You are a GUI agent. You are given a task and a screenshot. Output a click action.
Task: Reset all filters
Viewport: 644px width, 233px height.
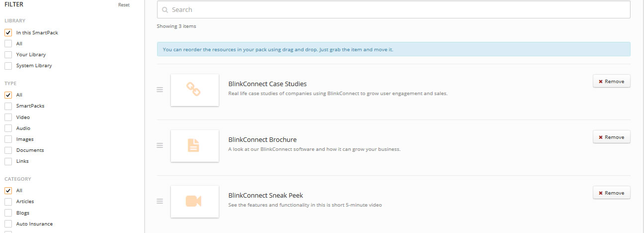[124, 5]
